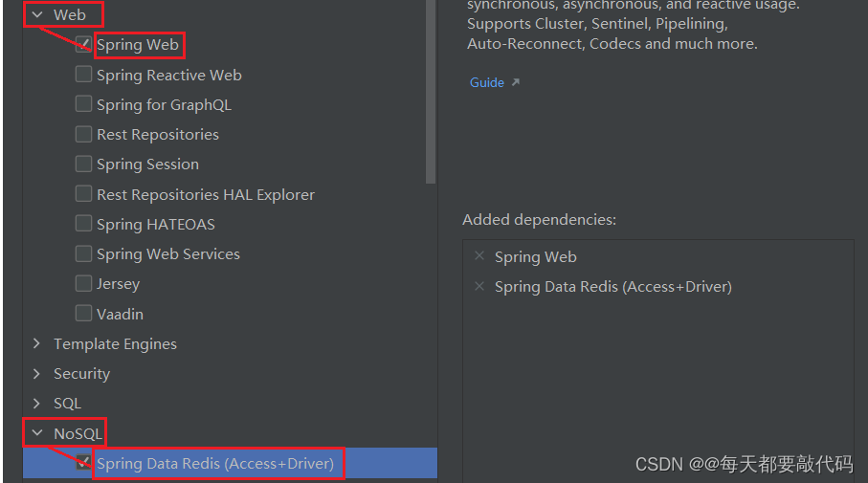Select the Vaadin label
The image size is (868, 483).
(x=121, y=315)
